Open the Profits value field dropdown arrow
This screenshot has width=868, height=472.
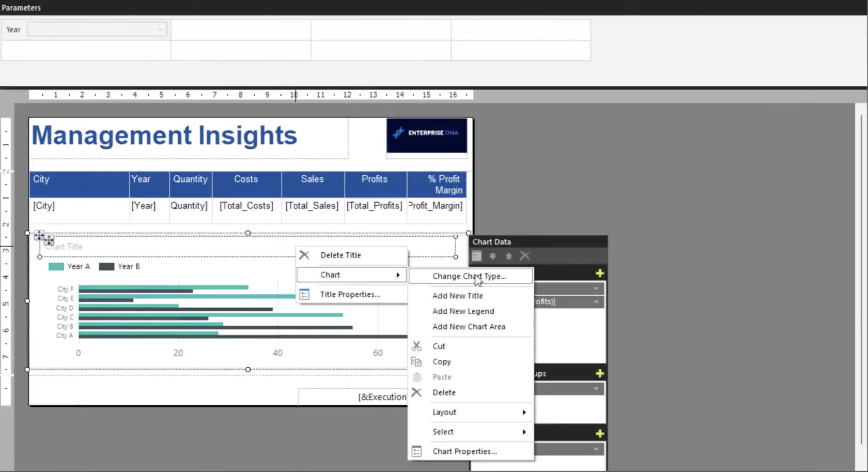[x=596, y=301]
